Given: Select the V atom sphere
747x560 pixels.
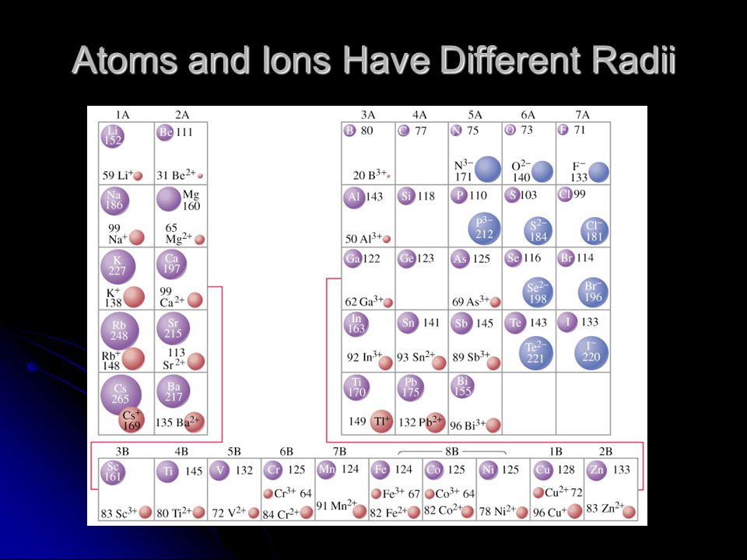Looking at the screenshot, I should 219,471.
